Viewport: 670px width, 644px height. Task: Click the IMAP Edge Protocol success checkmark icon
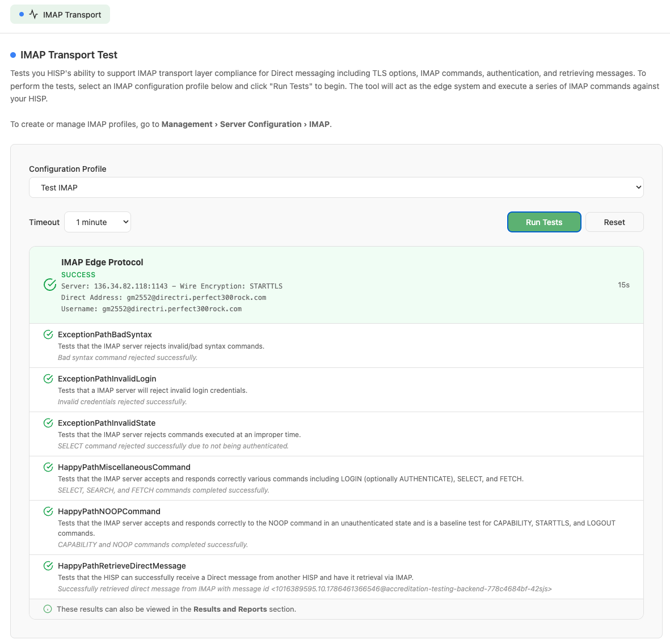coord(50,285)
